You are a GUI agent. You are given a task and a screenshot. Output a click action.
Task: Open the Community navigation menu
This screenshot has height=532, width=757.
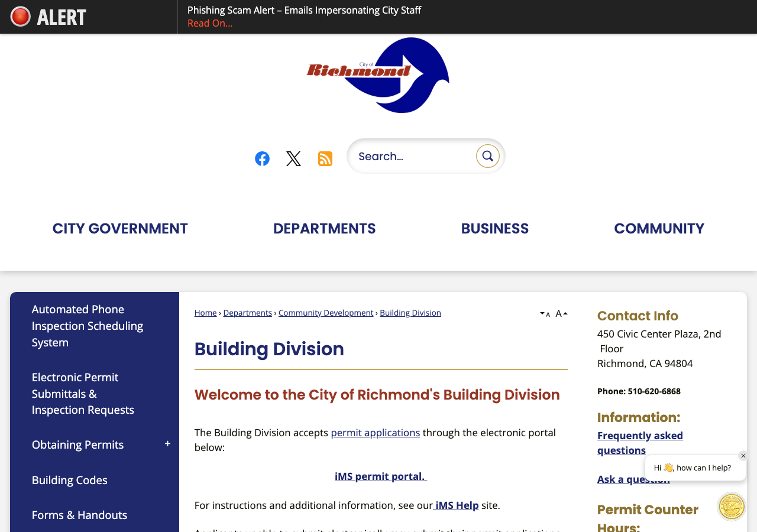pos(659,228)
